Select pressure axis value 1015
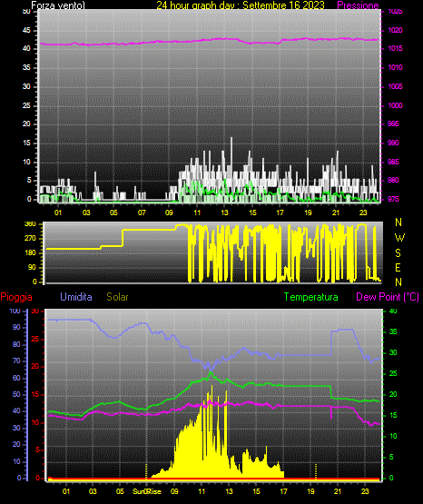This screenshot has height=504, width=423. (x=395, y=48)
